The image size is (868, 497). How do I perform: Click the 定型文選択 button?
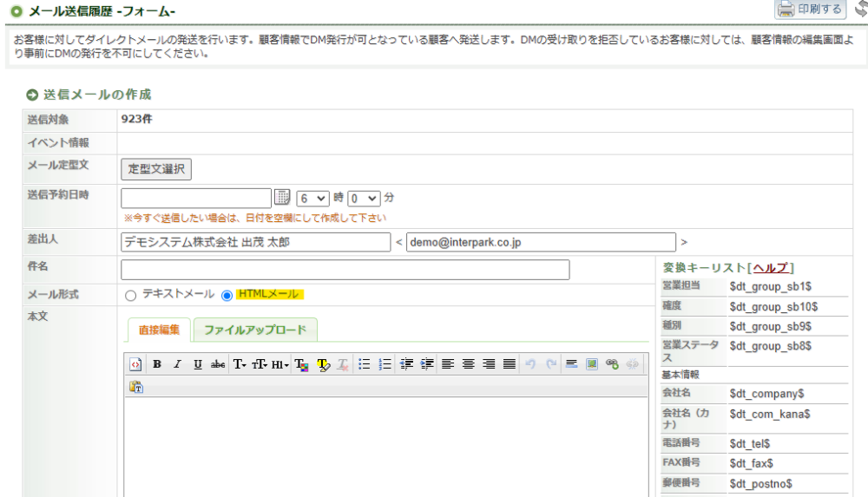coord(156,169)
